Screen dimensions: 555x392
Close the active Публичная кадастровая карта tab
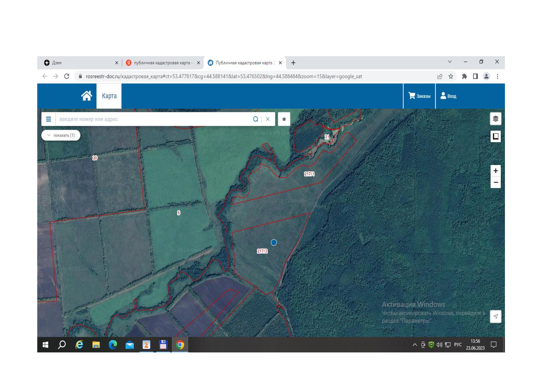[x=280, y=63]
